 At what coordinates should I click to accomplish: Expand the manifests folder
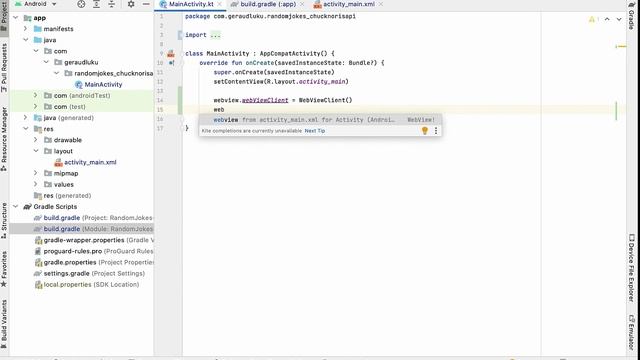click(x=25, y=29)
